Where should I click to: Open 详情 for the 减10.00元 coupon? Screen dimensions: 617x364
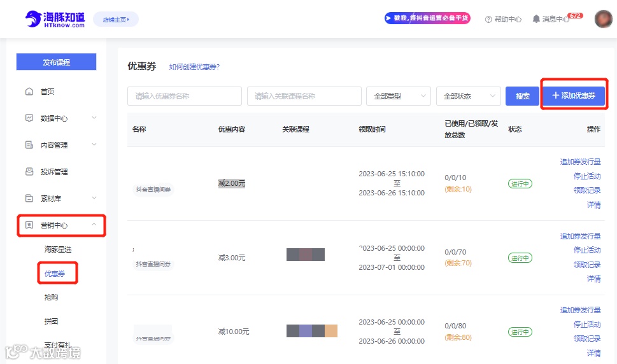[594, 353]
